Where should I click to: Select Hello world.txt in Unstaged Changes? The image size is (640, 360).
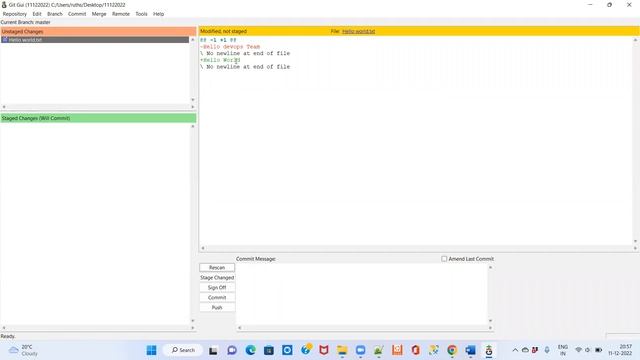[95, 40]
